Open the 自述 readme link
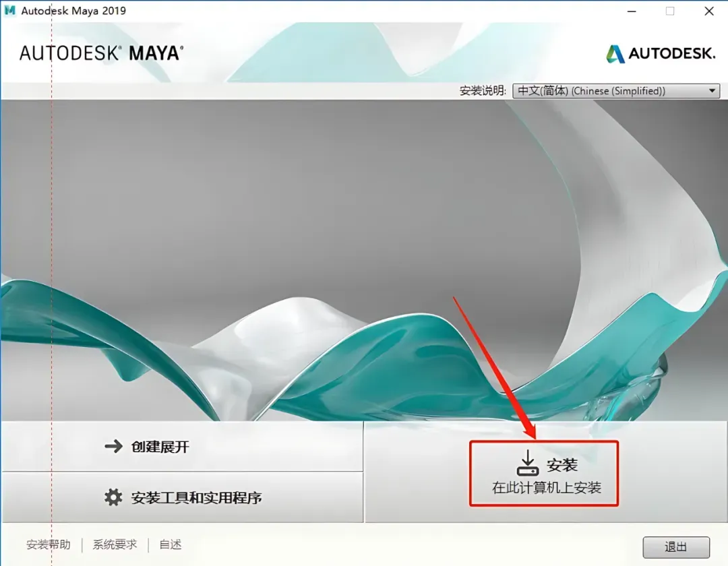Viewport: 728px width, 566px height. 171,544
